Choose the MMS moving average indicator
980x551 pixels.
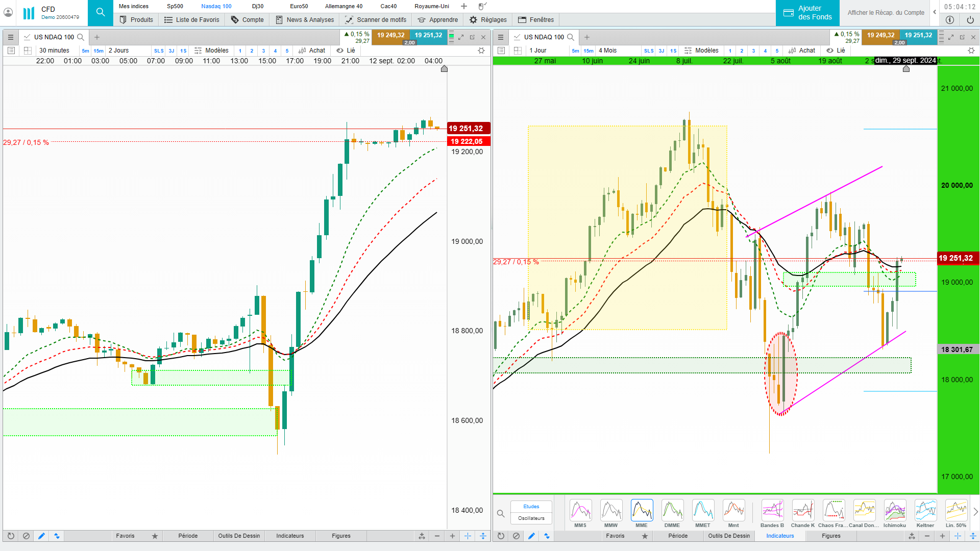[x=580, y=512]
